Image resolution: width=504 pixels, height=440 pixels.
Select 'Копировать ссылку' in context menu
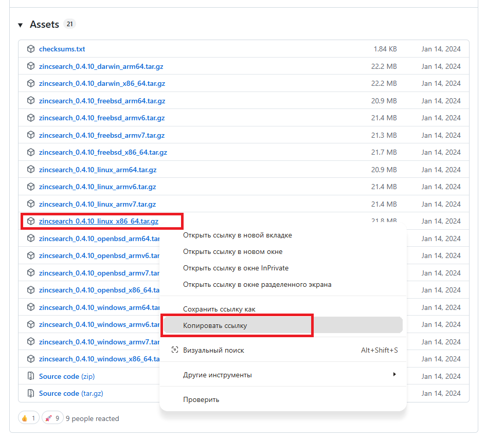pos(215,326)
